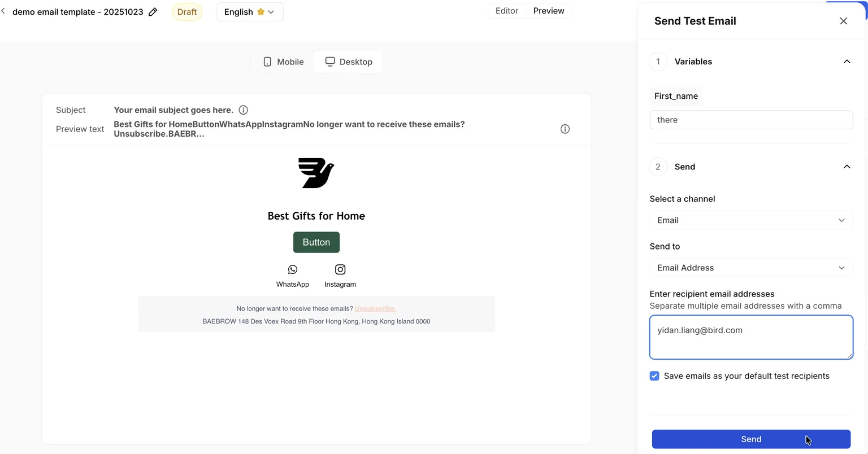868x454 pixels.
Task: Close the Send Test Email panel
Action: point(843,21)
